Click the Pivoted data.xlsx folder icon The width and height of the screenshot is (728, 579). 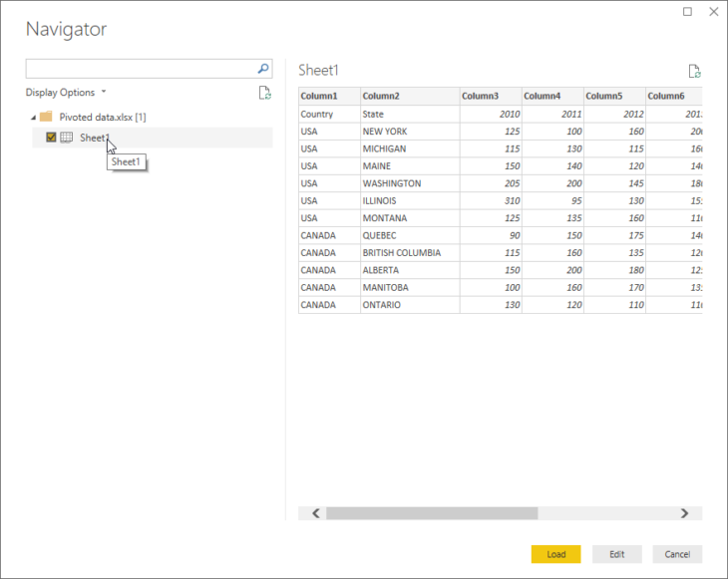[x=46, y=117]
